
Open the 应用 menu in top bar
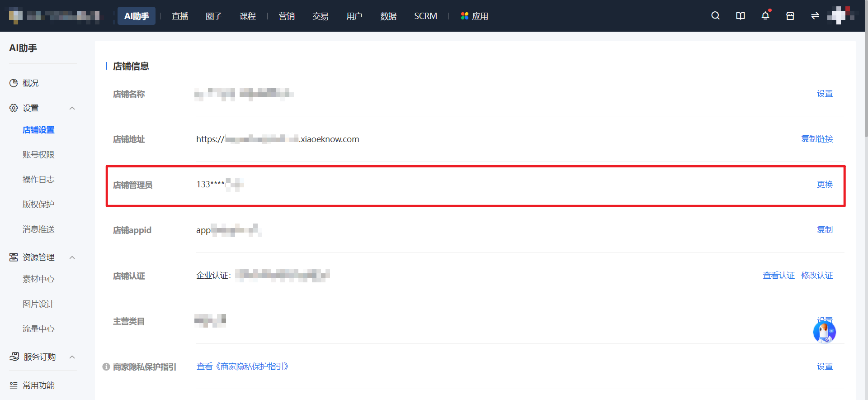474,16
